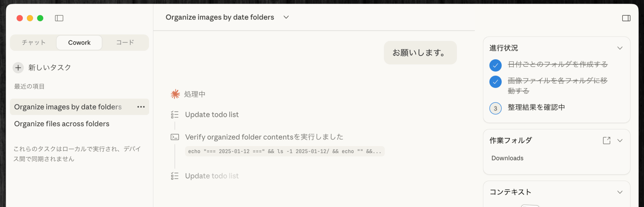Image resolution: width=644 pixels, height=207 pixels.
Task: Collapse the 進行状況 section
Action: click(x=620, y=48)
